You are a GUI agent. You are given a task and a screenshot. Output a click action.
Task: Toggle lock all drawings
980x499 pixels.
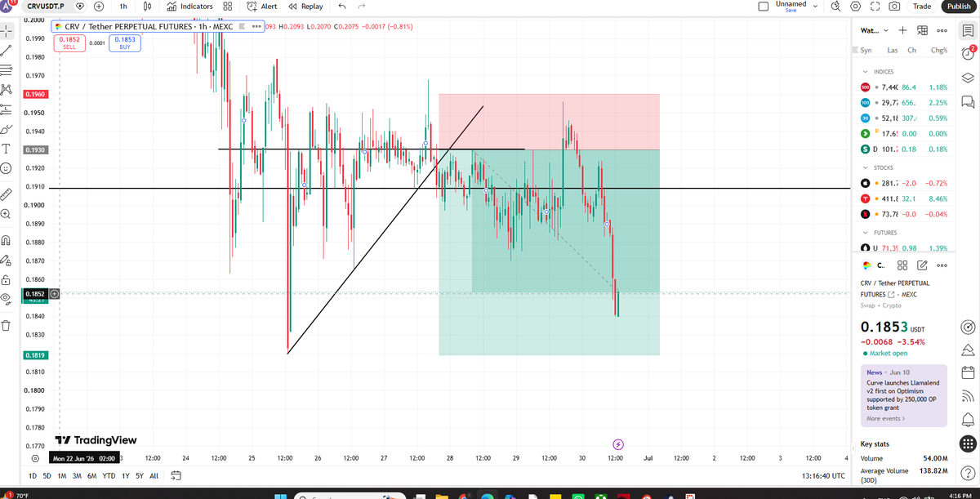[7, 279]
